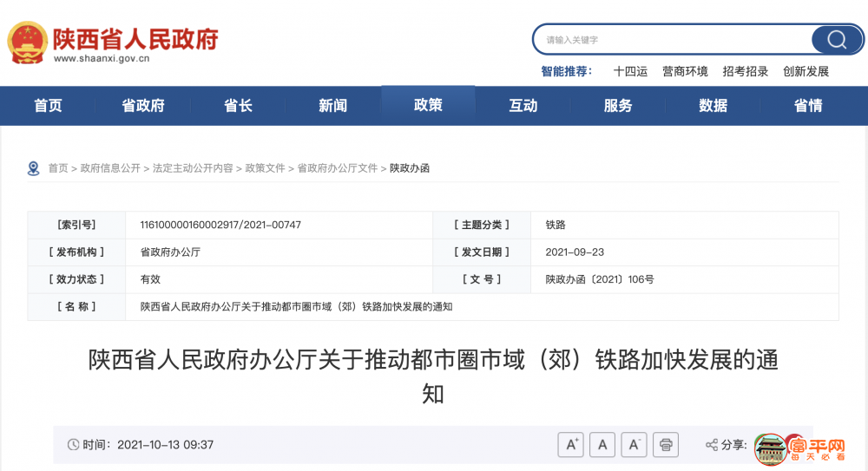This screenshot has width=868, height=471.
Task: Focus the keyword search input field
Action: 673,40
